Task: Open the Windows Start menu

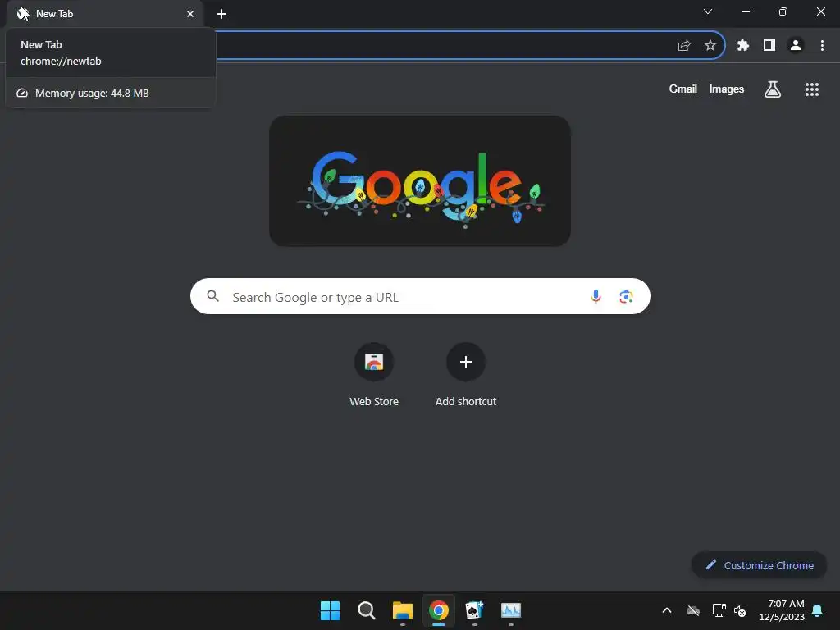Action: [330, 610]
